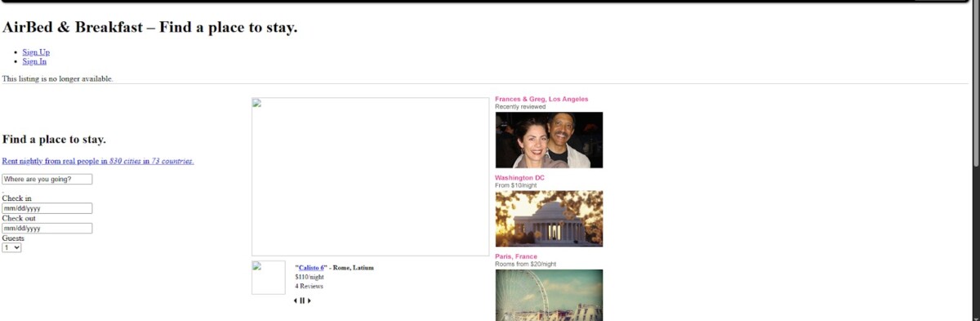Select the large broken slideshow image
This screenshot has width=980, height=321.
coord(370,177)
